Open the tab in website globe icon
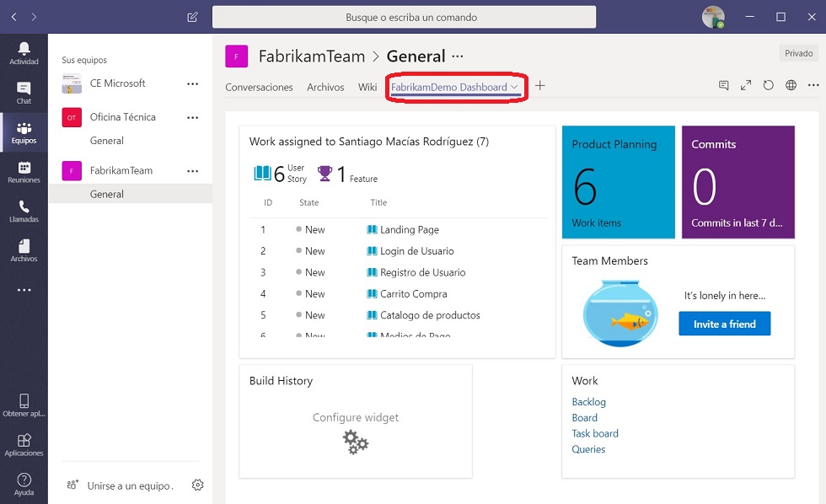 pos(791,85)
